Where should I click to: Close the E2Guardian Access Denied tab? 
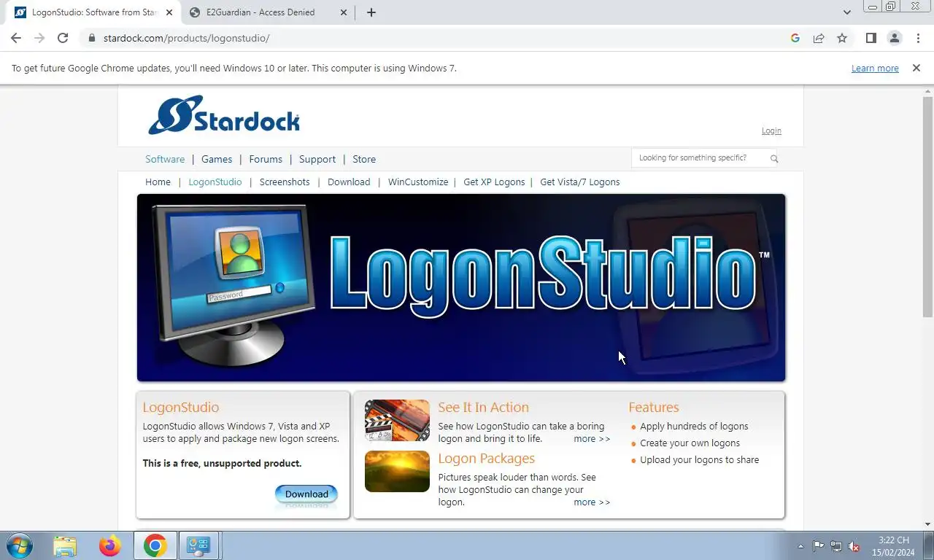[344, 12]
